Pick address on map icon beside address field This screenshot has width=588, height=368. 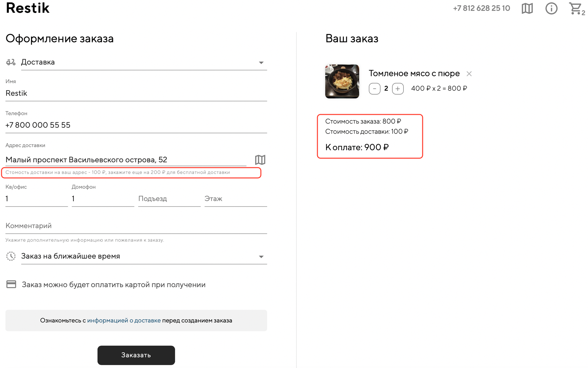260,160
